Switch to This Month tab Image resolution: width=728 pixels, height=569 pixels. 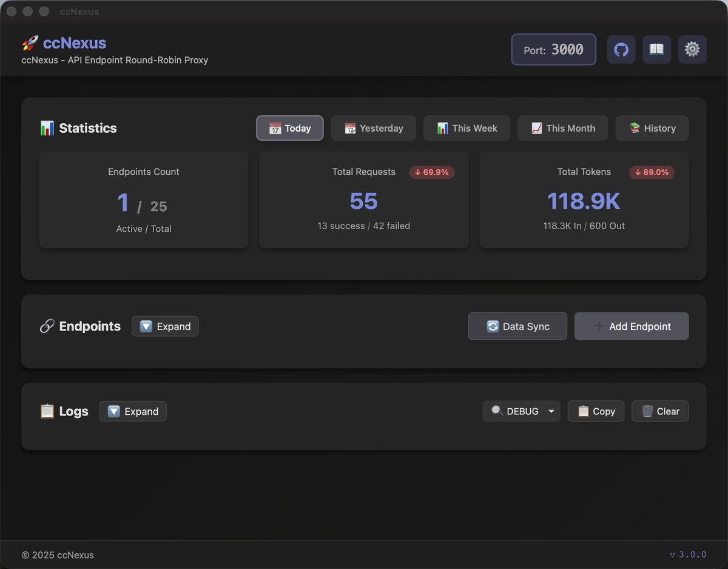coord(563,128)
